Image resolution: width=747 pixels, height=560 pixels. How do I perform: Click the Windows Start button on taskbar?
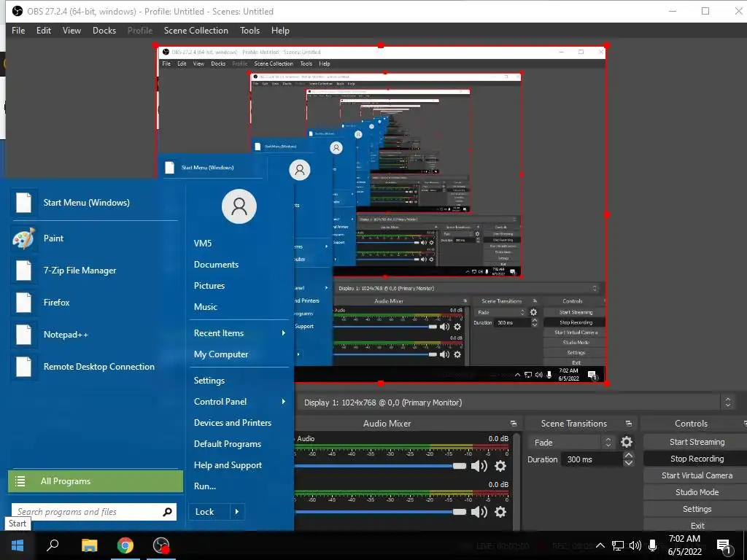tap(18, 545)
